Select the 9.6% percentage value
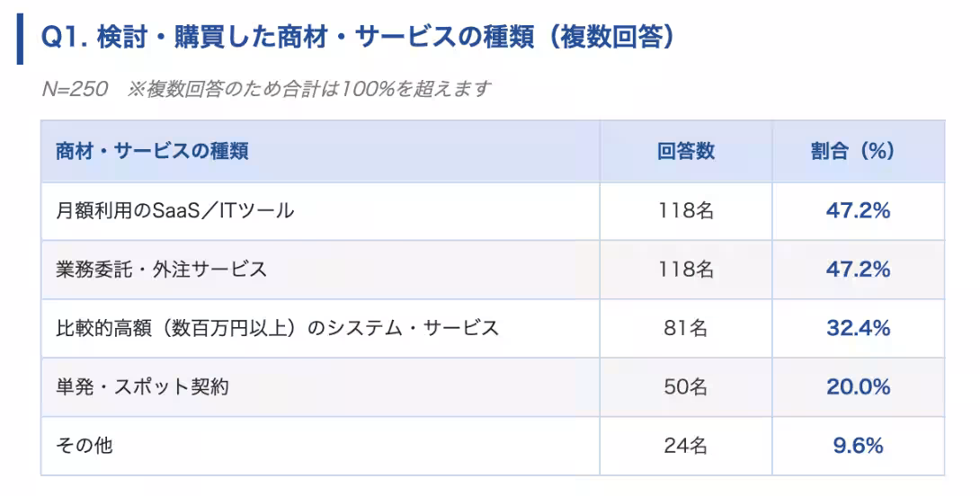The height and width of the screenshot is (496, 980). (858, 445)
